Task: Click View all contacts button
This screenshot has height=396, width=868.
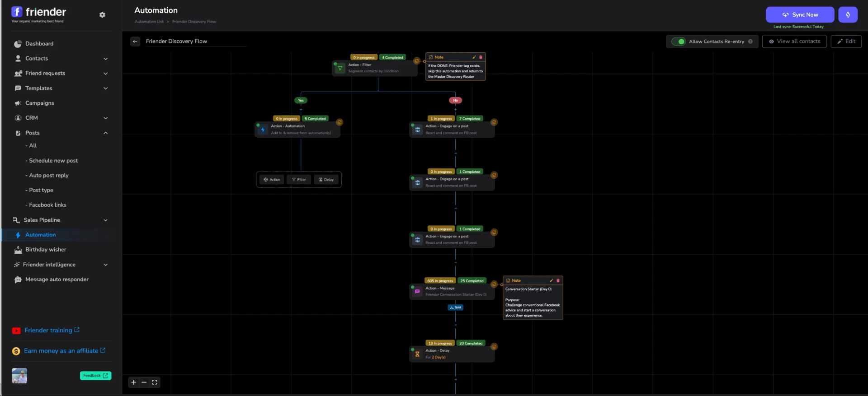Action: (794, 42)
